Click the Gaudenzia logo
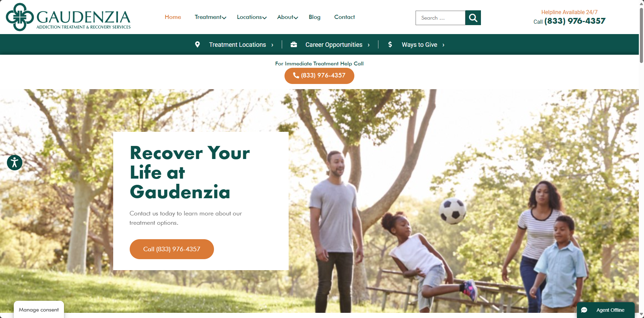 point(68,17)
